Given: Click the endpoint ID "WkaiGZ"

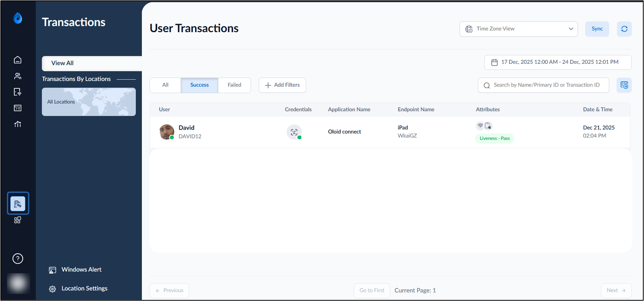Looking at the screenshot, I should (408, 136).
